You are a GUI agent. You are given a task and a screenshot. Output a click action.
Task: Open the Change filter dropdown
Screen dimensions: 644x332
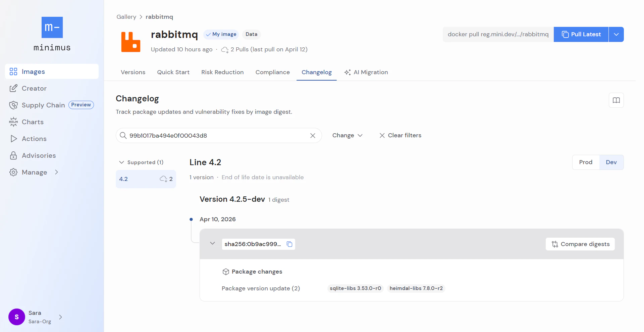[347, 135]
